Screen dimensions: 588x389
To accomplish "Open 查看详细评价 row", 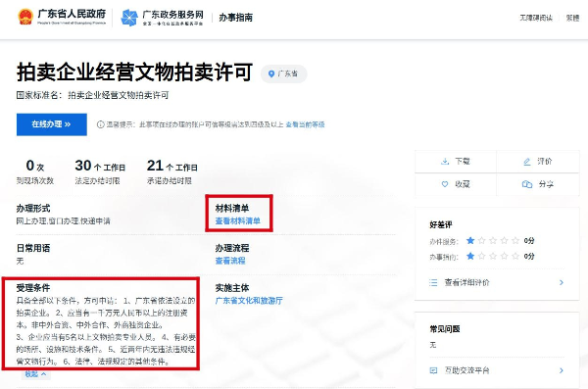I will point(497,282).
